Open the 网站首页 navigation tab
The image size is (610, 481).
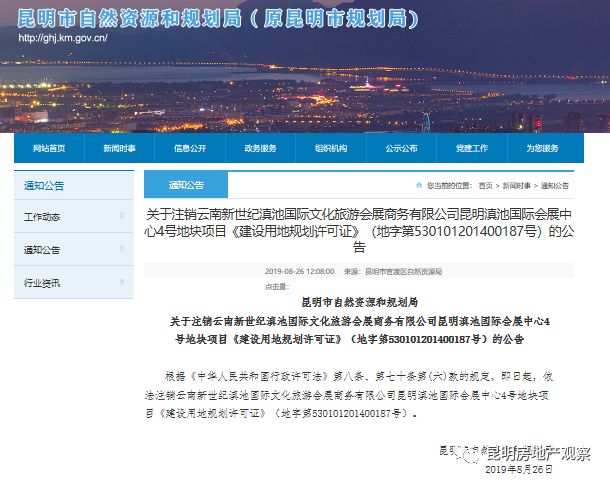(49, 148)
